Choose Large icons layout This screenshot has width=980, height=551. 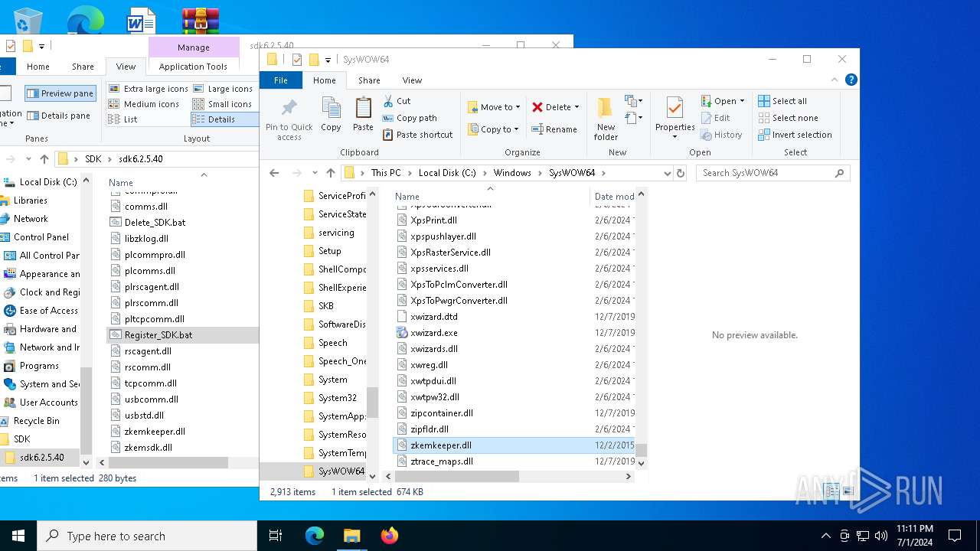coord(223,89)
